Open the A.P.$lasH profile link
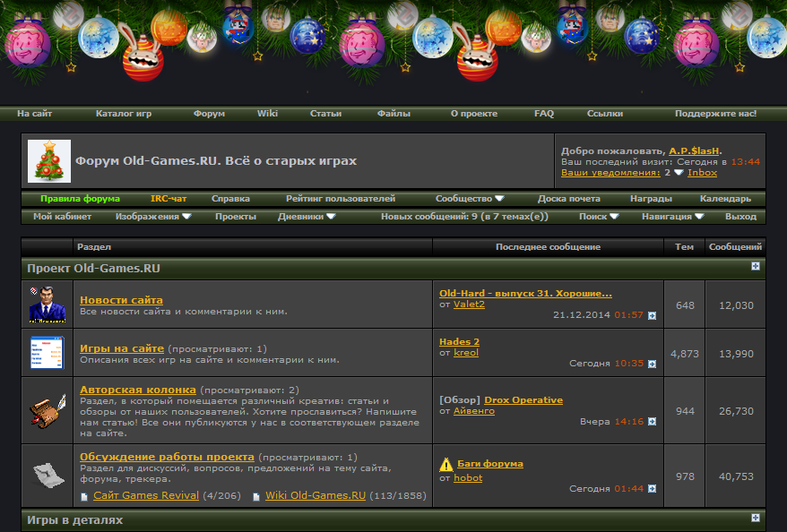The width and height of the screenshot is (787, 532). [x=694, y=151]
